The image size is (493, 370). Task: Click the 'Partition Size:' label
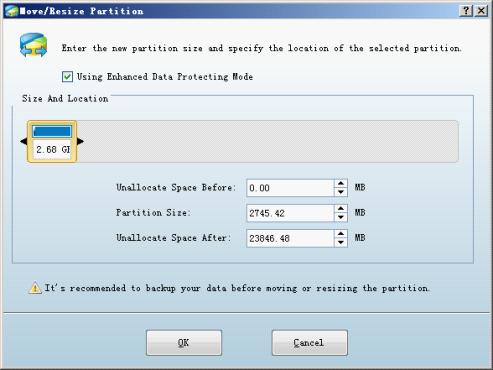[153, 213]
